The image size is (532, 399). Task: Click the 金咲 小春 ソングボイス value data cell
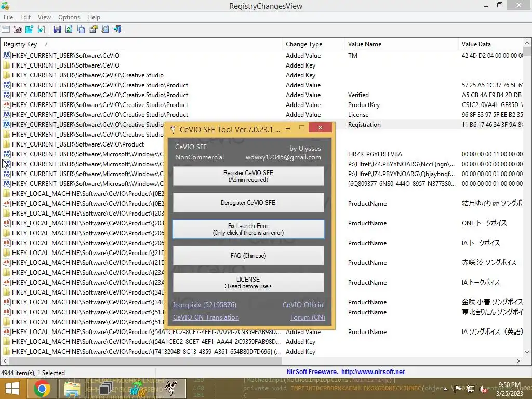coord(492,302)
